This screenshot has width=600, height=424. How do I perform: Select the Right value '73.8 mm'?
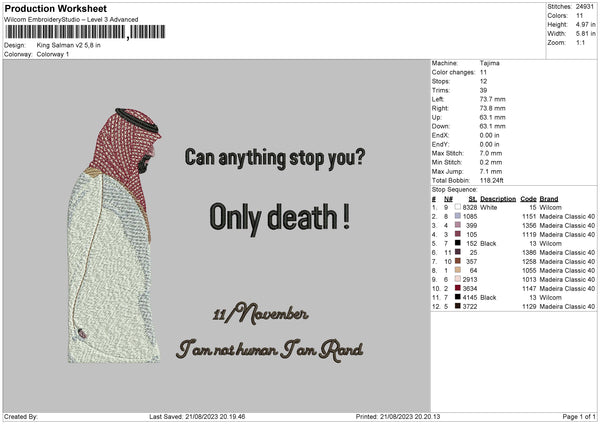tap(492, 108)
